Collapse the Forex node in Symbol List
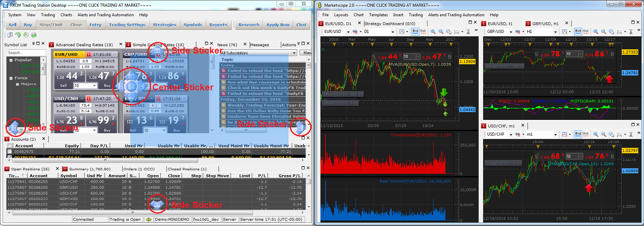Screen dimensions: 644x226 pyautogui.click(x=11, y=78)
